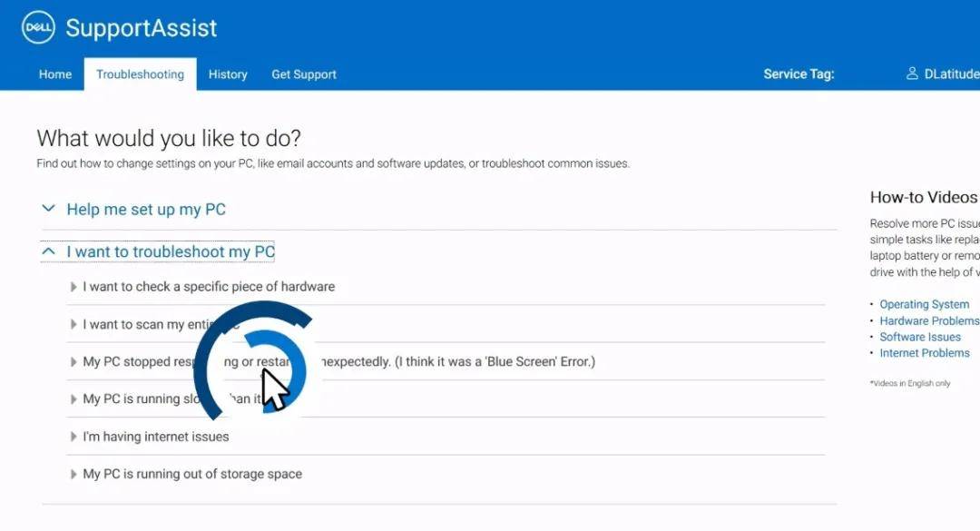Click the What would you like to do heading

(169, 138)
